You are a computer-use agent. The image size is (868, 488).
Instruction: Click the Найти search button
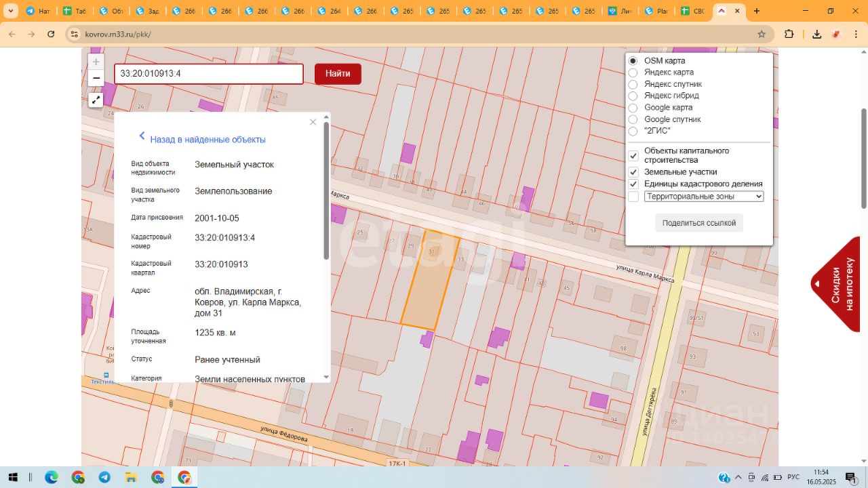coord(338,74)
